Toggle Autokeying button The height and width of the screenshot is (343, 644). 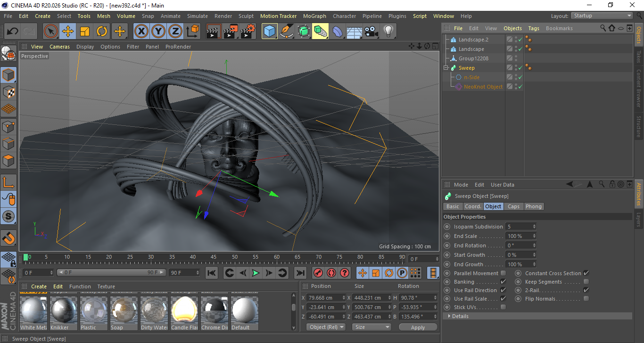[331, 272]
